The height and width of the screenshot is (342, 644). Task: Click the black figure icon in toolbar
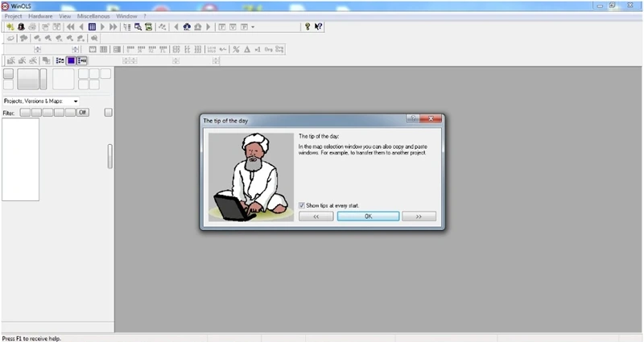[21, 27]
